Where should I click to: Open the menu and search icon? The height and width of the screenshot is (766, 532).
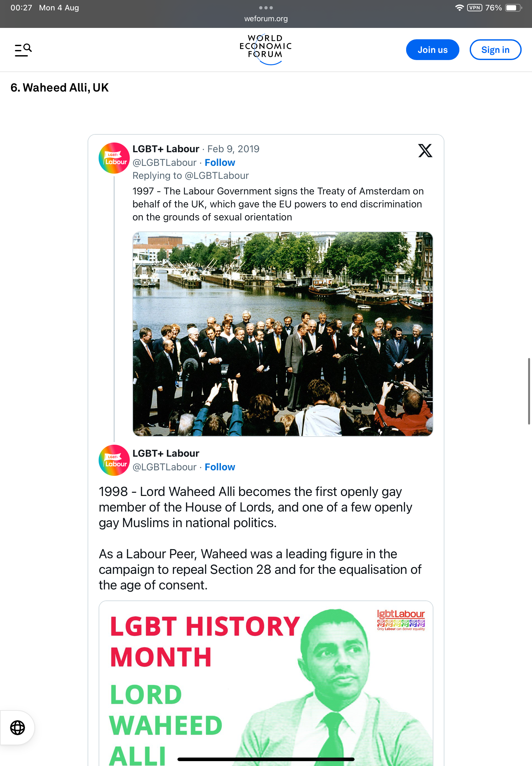[23, 50]
